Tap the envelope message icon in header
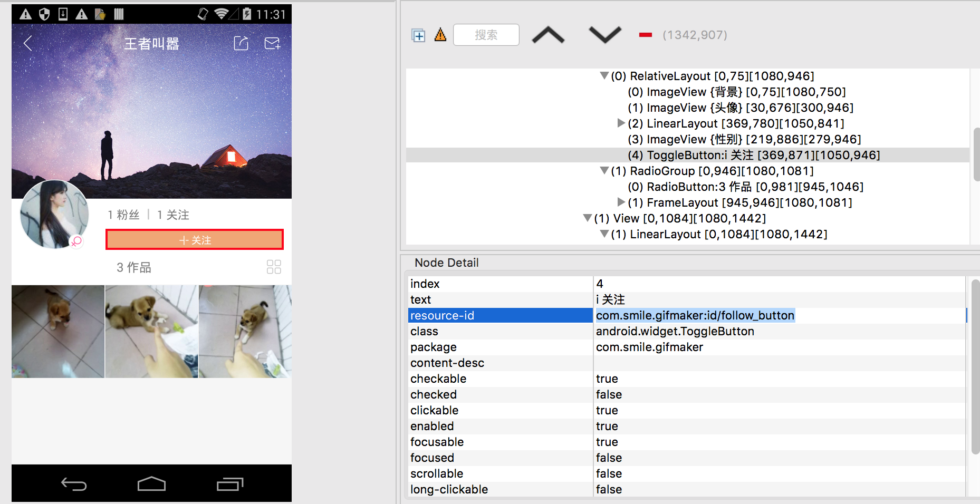 click(272, 43)
